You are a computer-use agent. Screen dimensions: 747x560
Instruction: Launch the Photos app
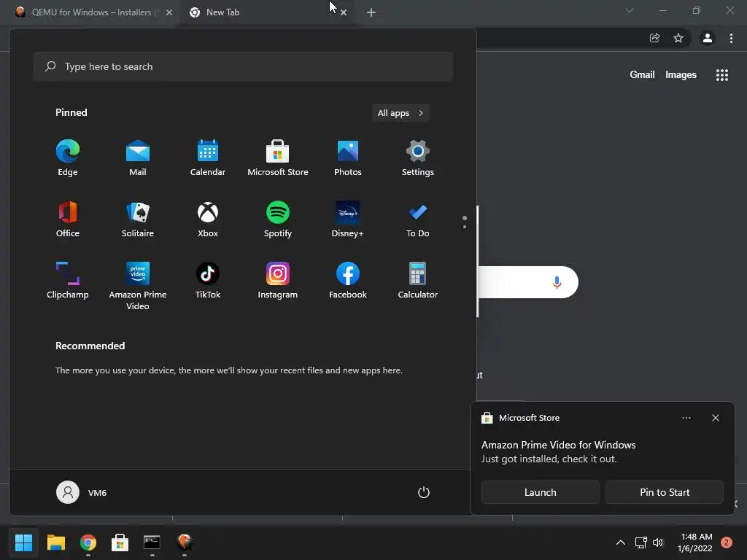tap(348, 158)
